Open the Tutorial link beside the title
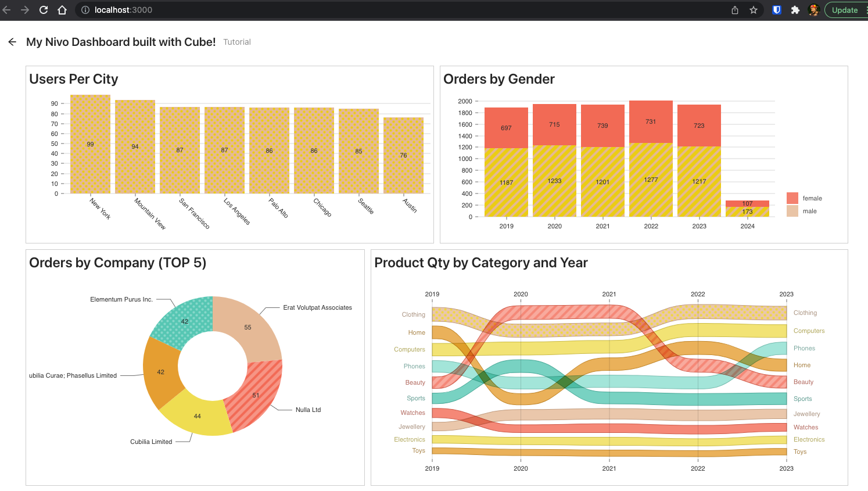Viewport: 868px width, 491px height. pyautogui.click(x=237, y=42)
